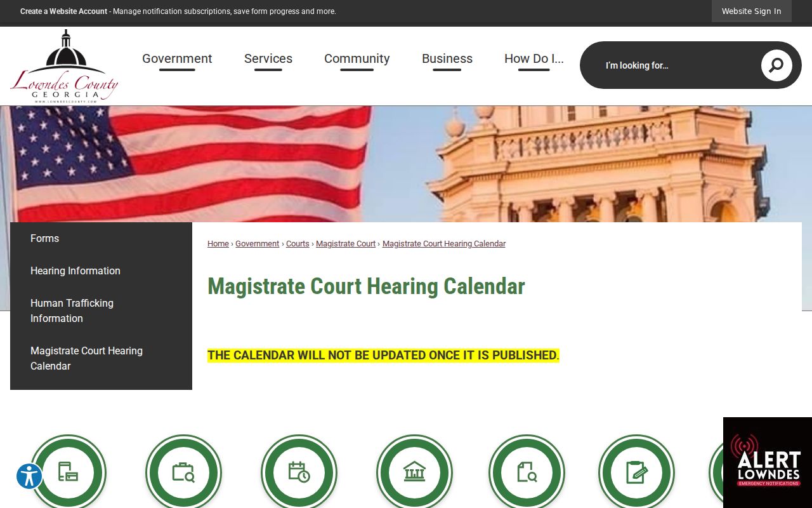Open the Community menu
812x508 pixels.
click(x=357, y=59)
